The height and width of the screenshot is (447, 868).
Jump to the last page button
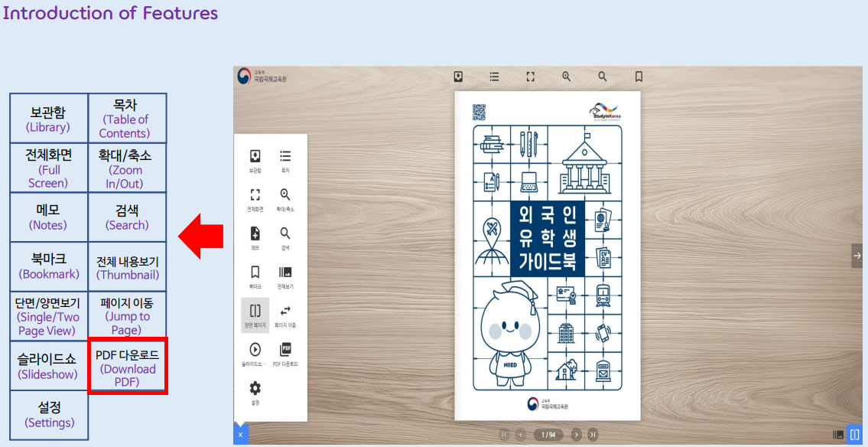[x=593, y=435]
